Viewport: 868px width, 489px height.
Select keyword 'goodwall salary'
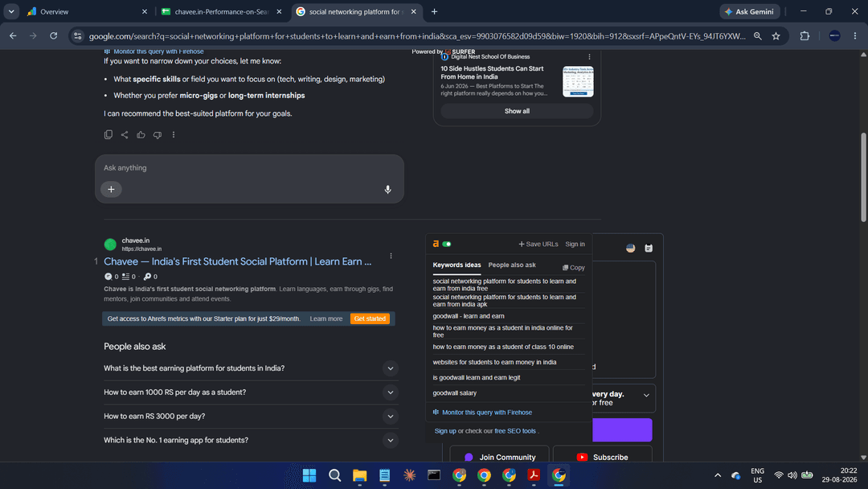coord(454,393)
